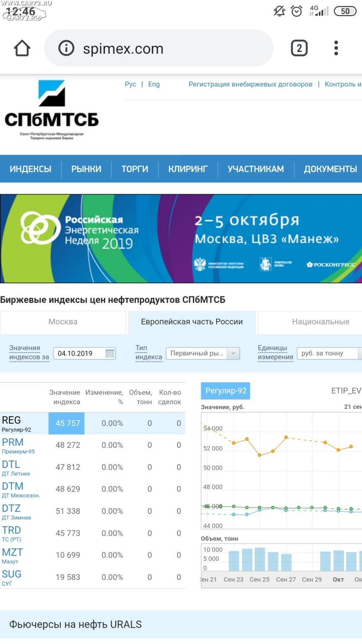Open the РЫНКИ menu
Viewport: 362px width, 644px height.
point(86,169)
